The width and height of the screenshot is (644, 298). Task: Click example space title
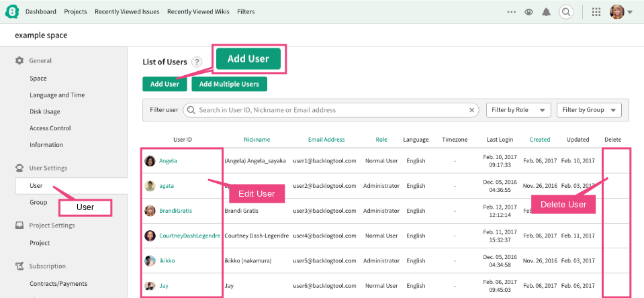(41, 36)
